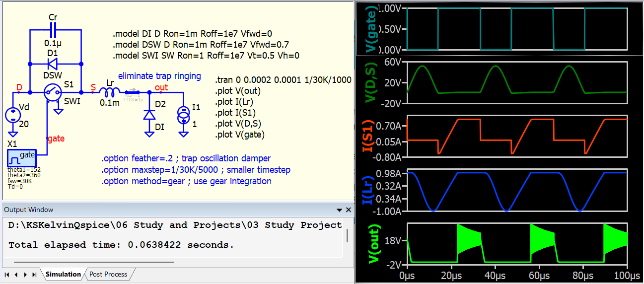644x284 pixels.
Task: Switch to the Post Process tab
Action: coord(108,274)
